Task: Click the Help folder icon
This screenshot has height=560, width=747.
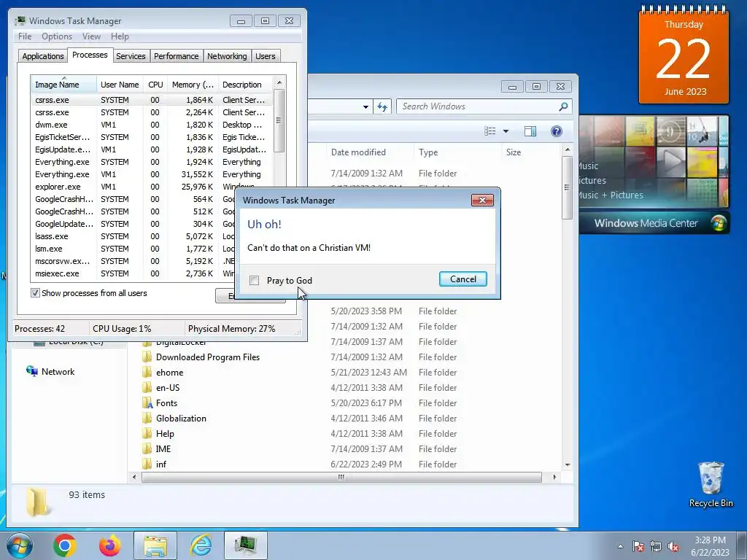Action: pos(147,433)
